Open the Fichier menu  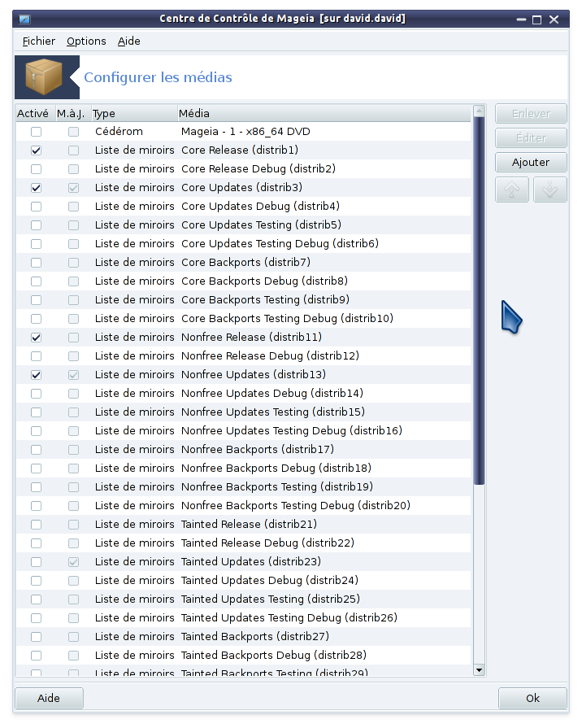(38, 41)
